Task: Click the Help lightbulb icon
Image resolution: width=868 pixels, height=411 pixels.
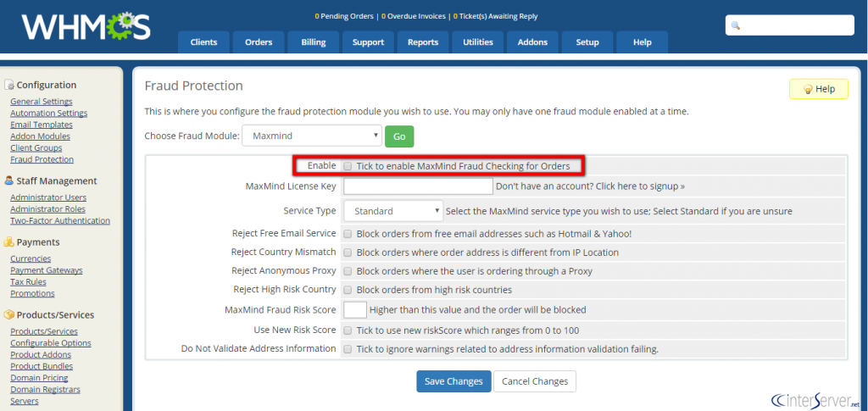Action: [x=808, y=89]
